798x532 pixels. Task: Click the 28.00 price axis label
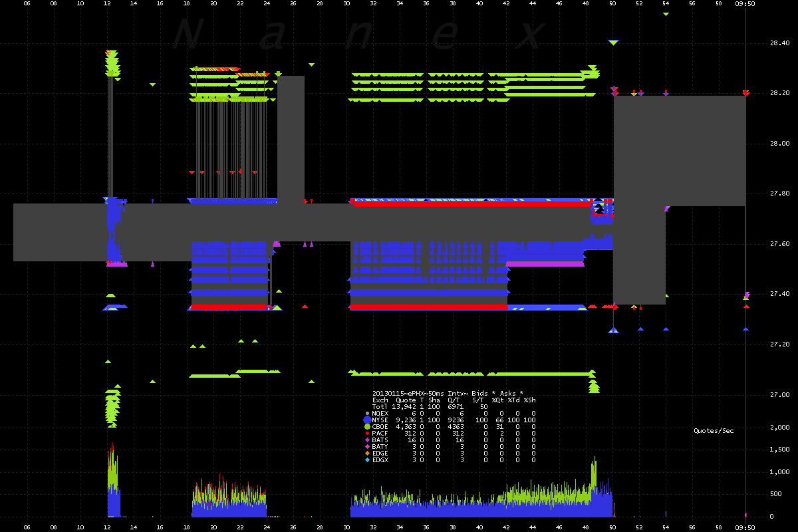[779, 144]
